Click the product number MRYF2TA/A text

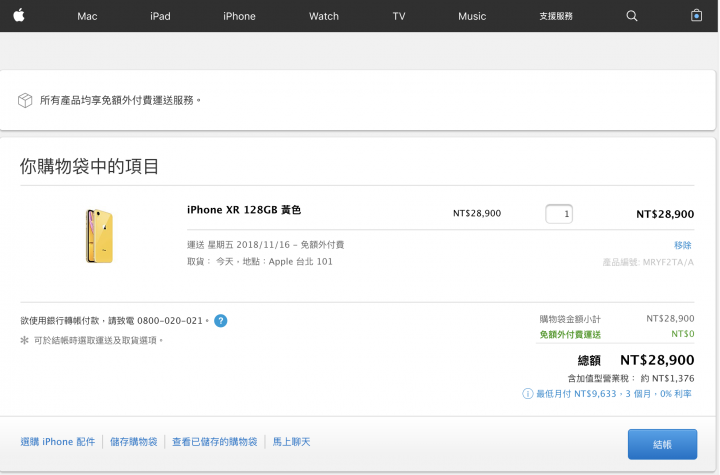(x=668, y=262)
